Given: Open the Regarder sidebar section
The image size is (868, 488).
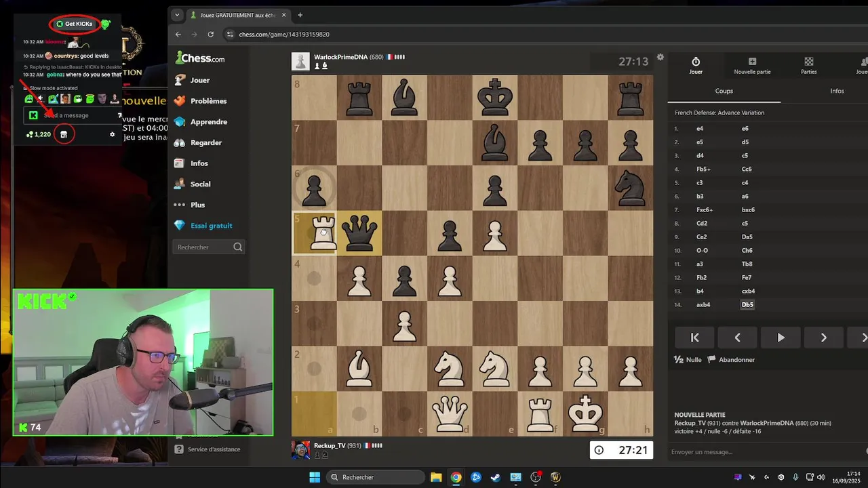Looking at the screenshot, I should 198,142.
